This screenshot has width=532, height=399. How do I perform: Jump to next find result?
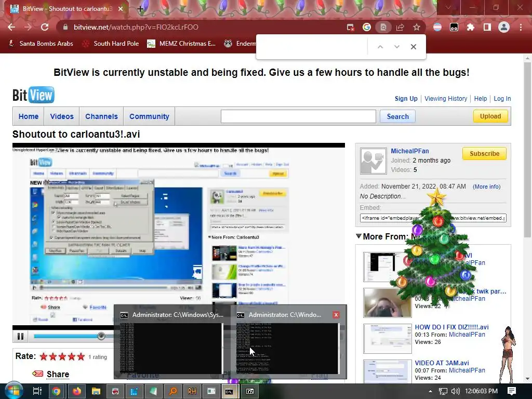tap(396, 47)
